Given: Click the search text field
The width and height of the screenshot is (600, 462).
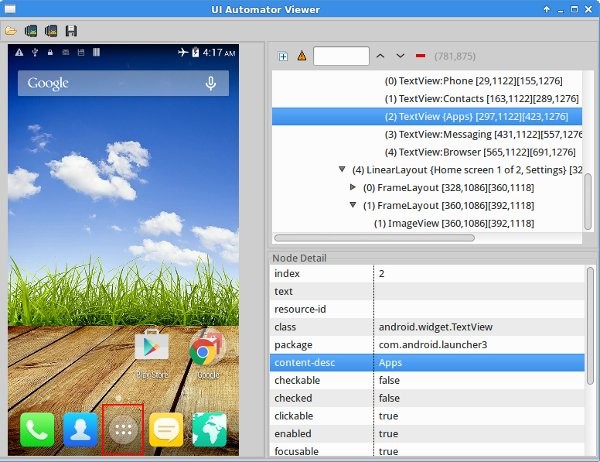Looking at the screenshot, I should pos(341,56).
